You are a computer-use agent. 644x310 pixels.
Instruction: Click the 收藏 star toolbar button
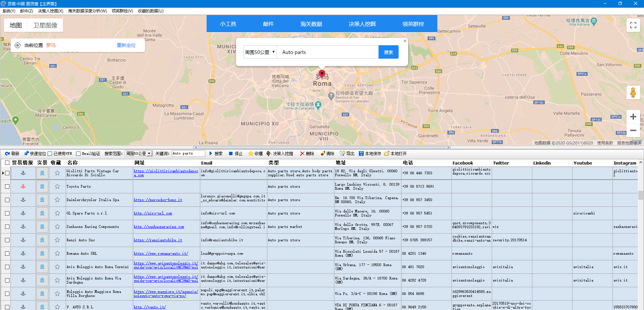coord(255,153)
